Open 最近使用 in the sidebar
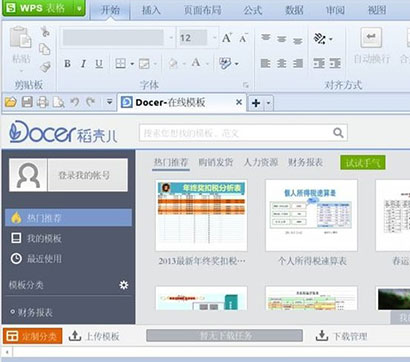This screenshot has width=410, height=362. tap(36, 259)
